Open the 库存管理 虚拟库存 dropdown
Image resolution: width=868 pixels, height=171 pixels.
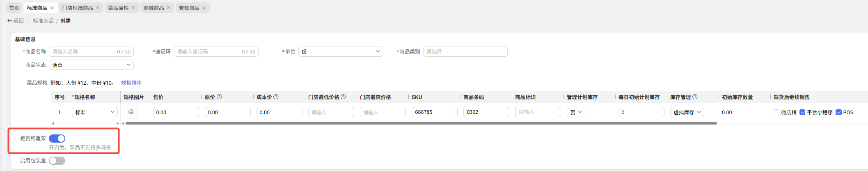[687, 112]
